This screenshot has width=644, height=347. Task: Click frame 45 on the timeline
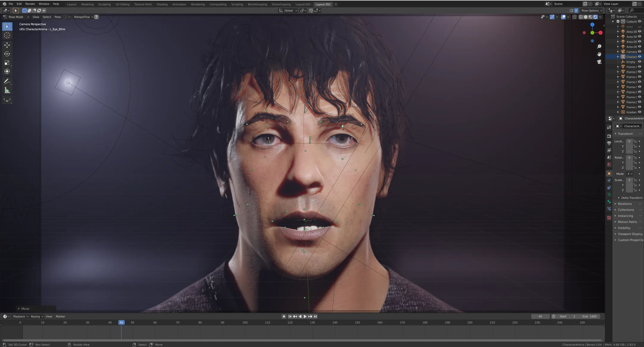click(x=121, y=323)
